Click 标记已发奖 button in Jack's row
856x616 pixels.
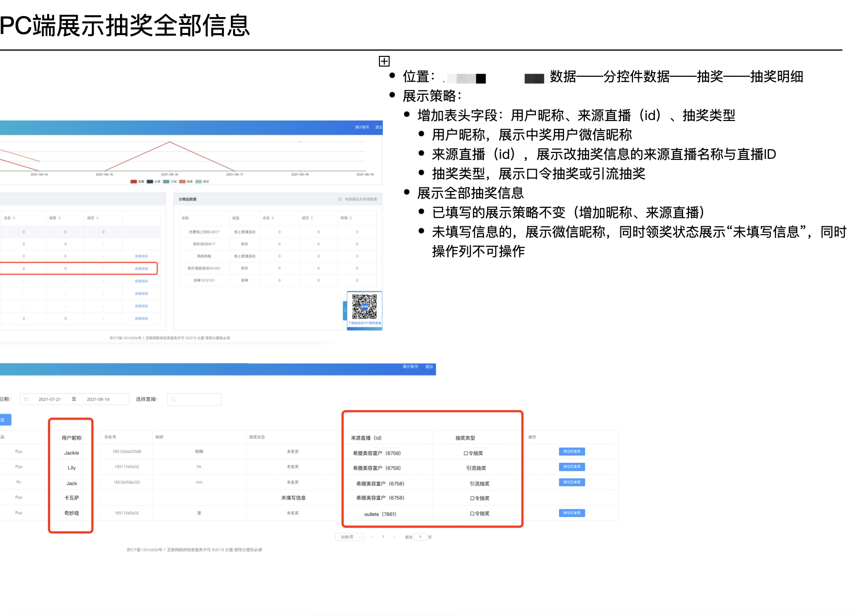pyautogui.click(x=572, y=482)
